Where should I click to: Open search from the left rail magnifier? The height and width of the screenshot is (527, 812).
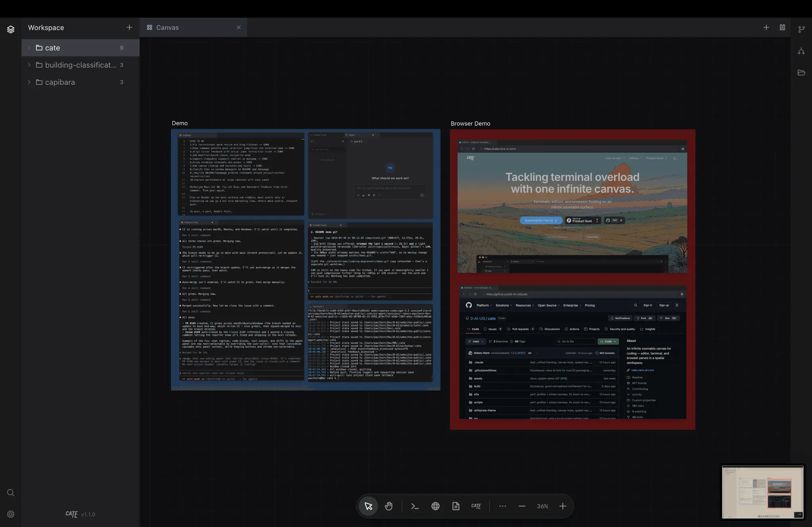11,493
